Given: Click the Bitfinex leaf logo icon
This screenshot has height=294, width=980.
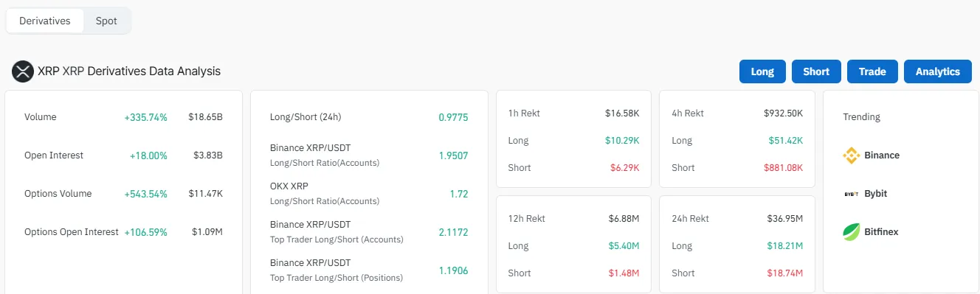Looking at the screenshot, I should pyautogui.click(x=851, y=232).
